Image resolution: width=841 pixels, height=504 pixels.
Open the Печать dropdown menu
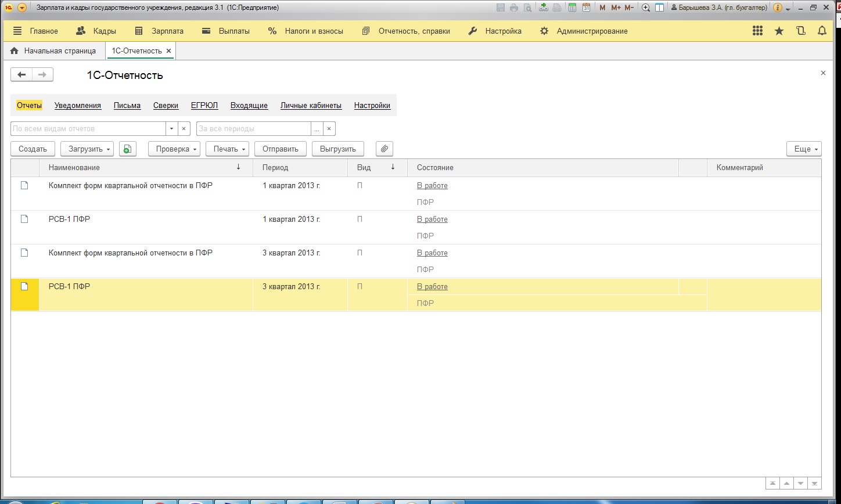coord(227,149)
